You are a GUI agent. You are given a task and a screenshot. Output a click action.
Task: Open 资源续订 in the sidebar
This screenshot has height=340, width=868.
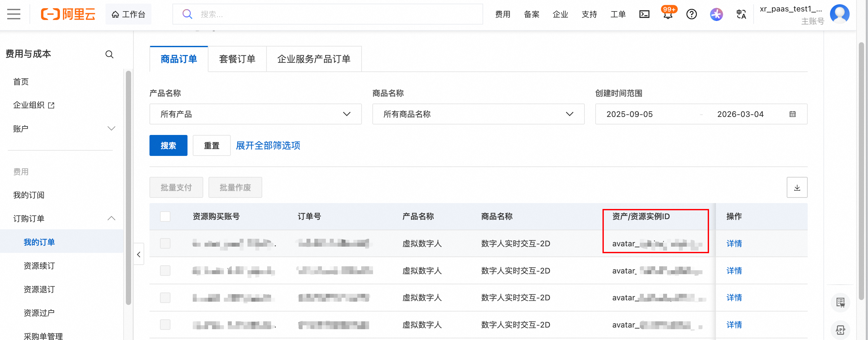(39, 266)
